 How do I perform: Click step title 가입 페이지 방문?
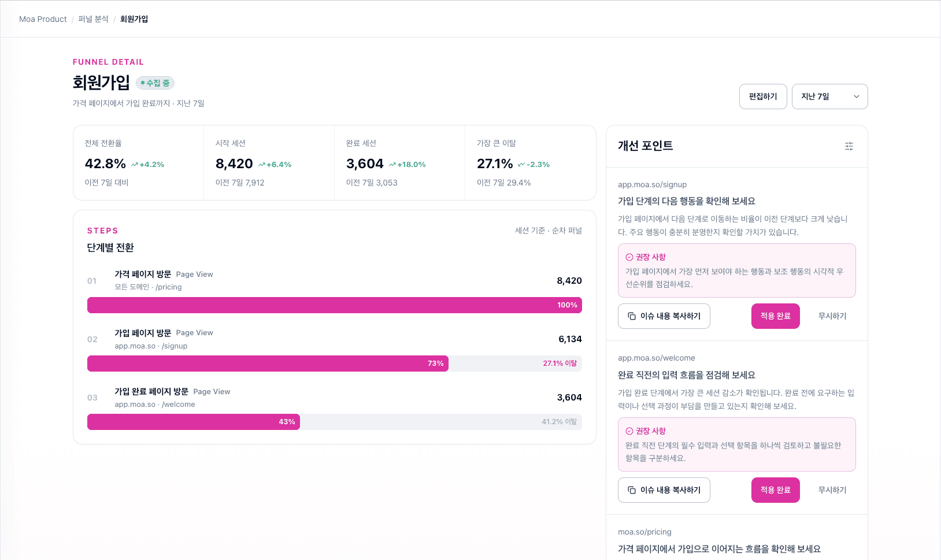coord(143,333)
